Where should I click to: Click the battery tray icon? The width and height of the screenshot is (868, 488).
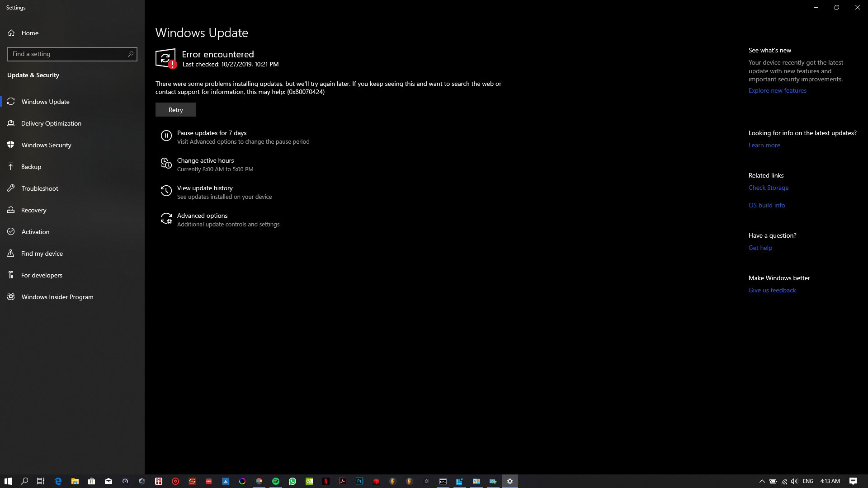click(x=773, y=481)
